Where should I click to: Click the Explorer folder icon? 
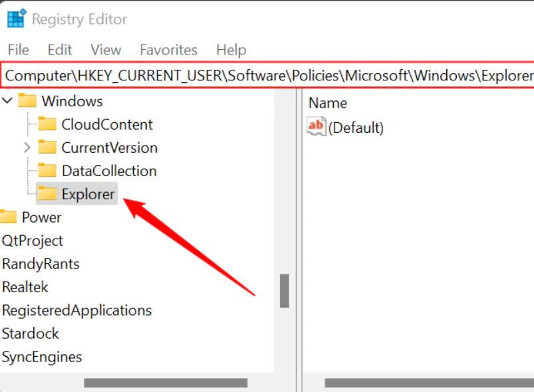(x=47, y=193)
